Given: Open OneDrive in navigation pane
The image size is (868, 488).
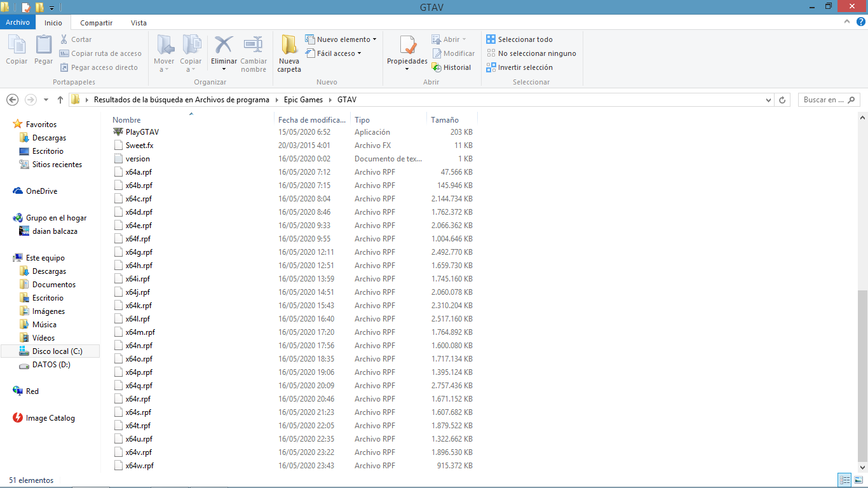Looking at the screenshot, I should point(41,191).
